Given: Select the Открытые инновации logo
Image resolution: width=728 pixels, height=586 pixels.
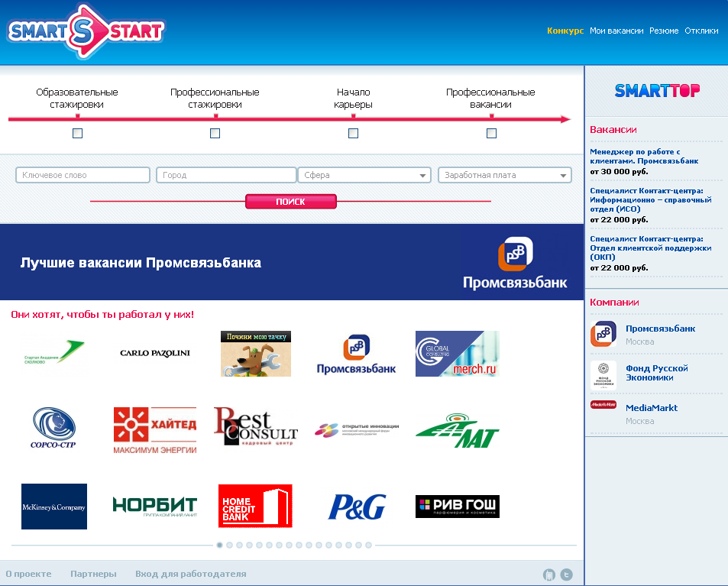Looking at the screenshot, I should tap(357, 430).
